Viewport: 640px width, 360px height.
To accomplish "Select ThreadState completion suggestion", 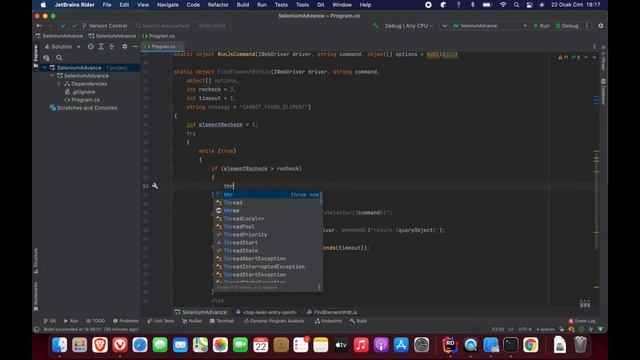I will tap(268, 251).
